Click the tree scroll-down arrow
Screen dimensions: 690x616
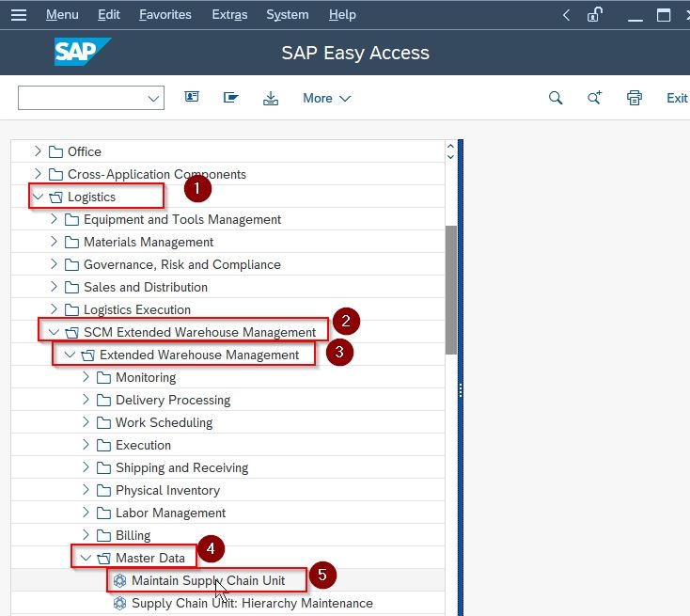coord(450,157)
